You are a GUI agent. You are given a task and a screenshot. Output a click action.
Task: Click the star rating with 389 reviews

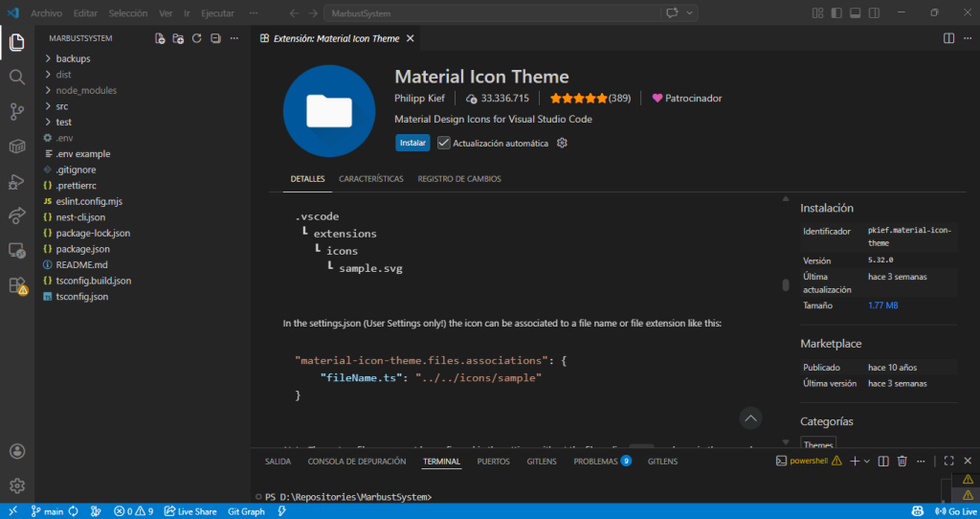coord(590,99)
